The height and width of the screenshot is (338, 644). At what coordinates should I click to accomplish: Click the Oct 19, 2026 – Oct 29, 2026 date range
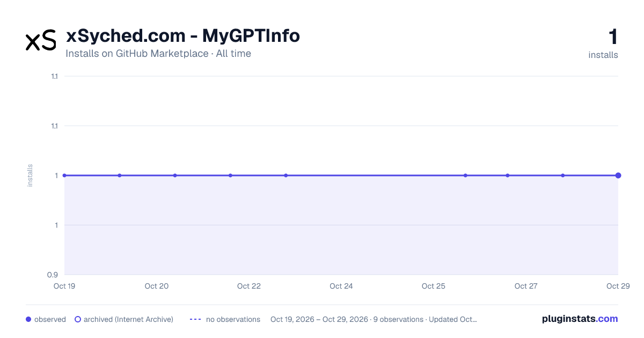click(x=319, y=319)
